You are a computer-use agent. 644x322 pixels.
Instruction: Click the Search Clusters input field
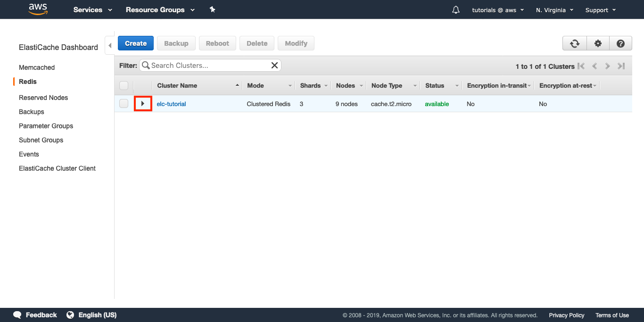207,66
